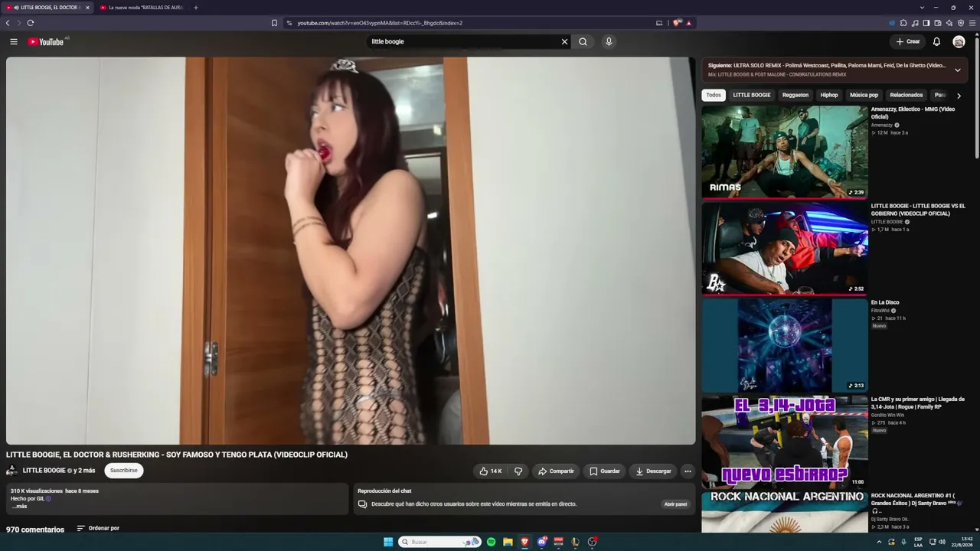Open the Crear create menu
This screenshot has width=980, height=551.
(x=908, y=41)
